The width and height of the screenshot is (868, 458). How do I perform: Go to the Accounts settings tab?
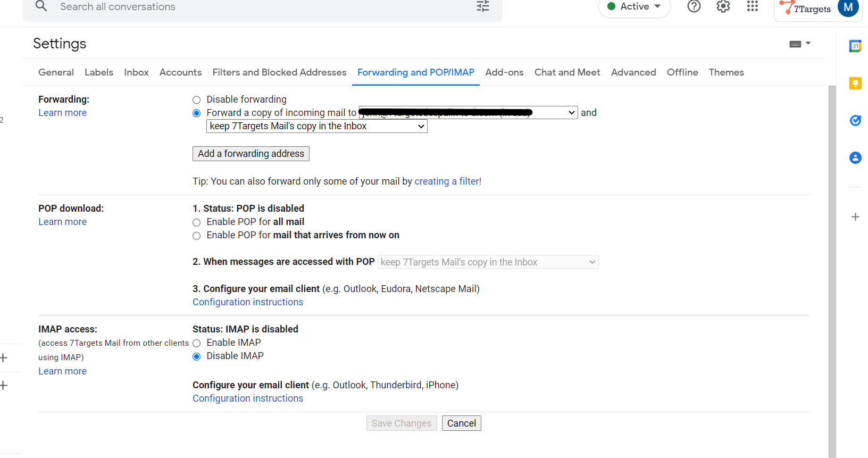tap(180, 72)
